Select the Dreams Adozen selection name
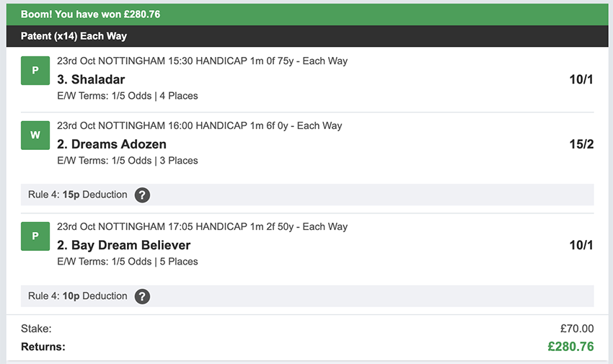 click(x=112, y=144)
